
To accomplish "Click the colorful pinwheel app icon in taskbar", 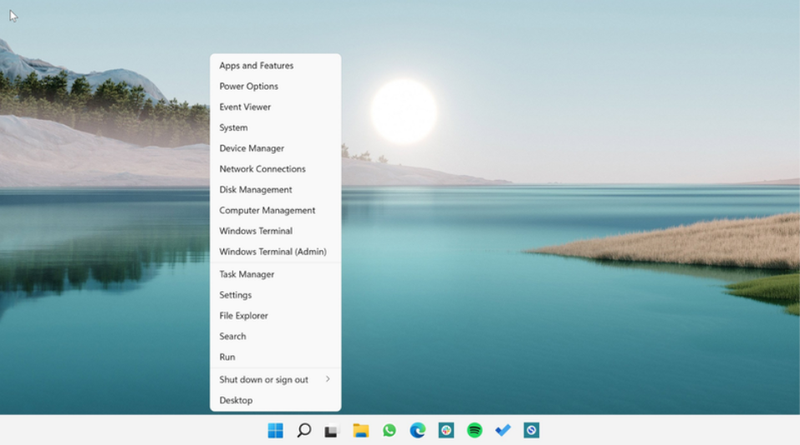I will (x=447, y=431).
